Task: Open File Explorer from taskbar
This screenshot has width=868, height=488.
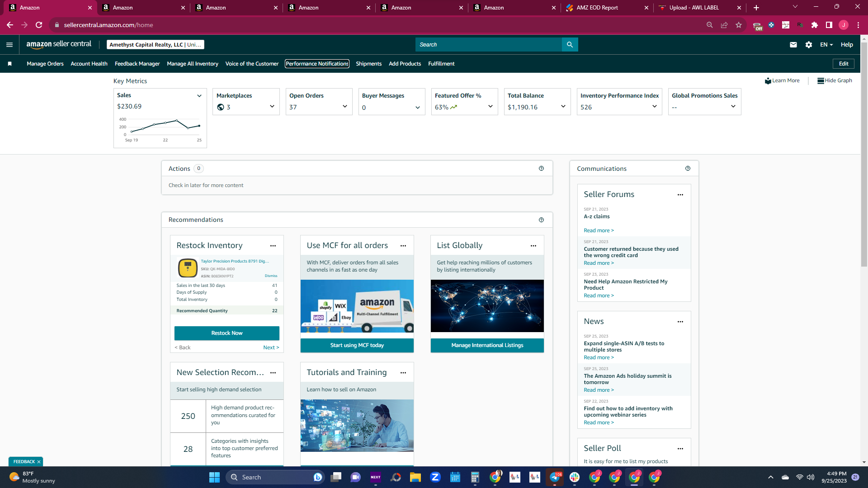Action: tap(415, 477)
